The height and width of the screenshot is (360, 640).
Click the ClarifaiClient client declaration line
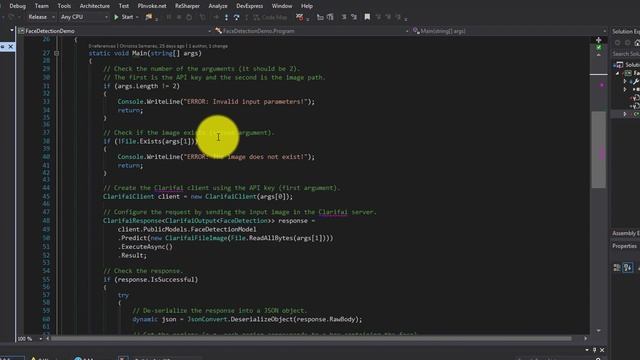[x=198, y=197]
